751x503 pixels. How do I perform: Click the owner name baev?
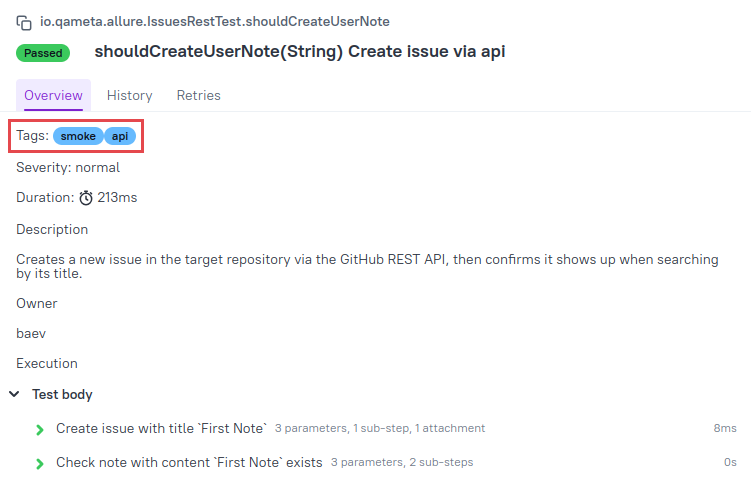pos(31,333)
